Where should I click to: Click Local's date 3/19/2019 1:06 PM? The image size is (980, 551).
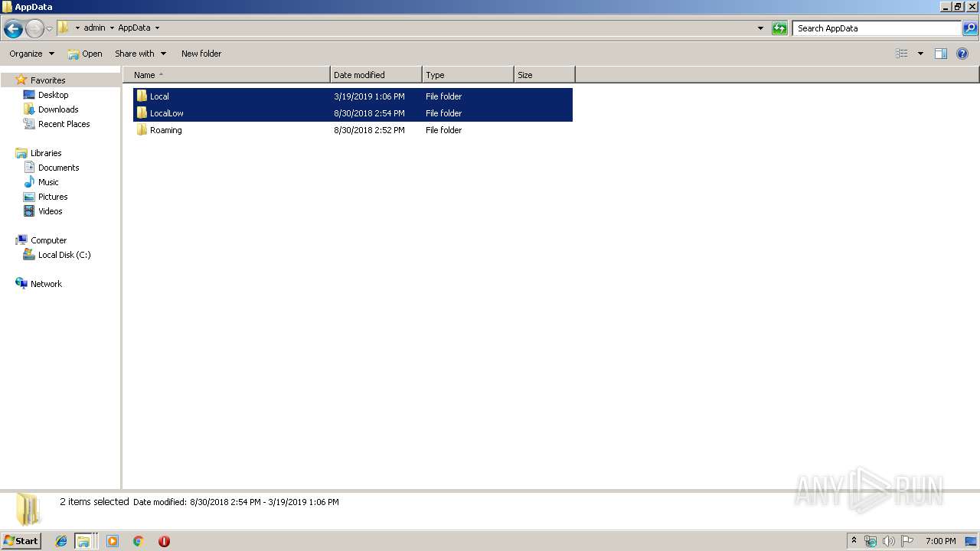point(369,96)
